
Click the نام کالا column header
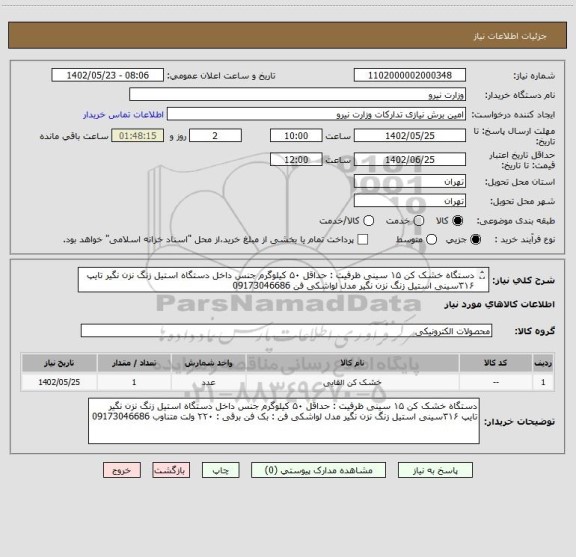point(352,363)
